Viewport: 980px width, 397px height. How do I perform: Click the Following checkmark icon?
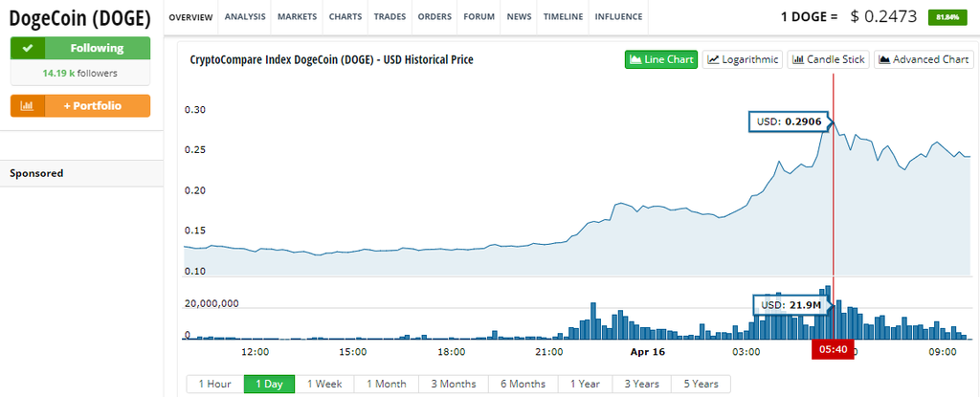pos(28,48)
